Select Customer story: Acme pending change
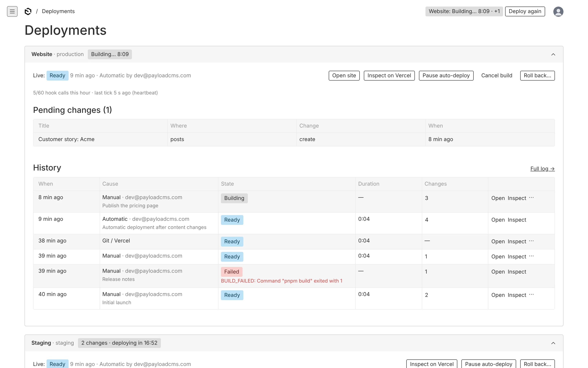The width and height of the screenshot is (588, 368). click(x=66, y=139)
